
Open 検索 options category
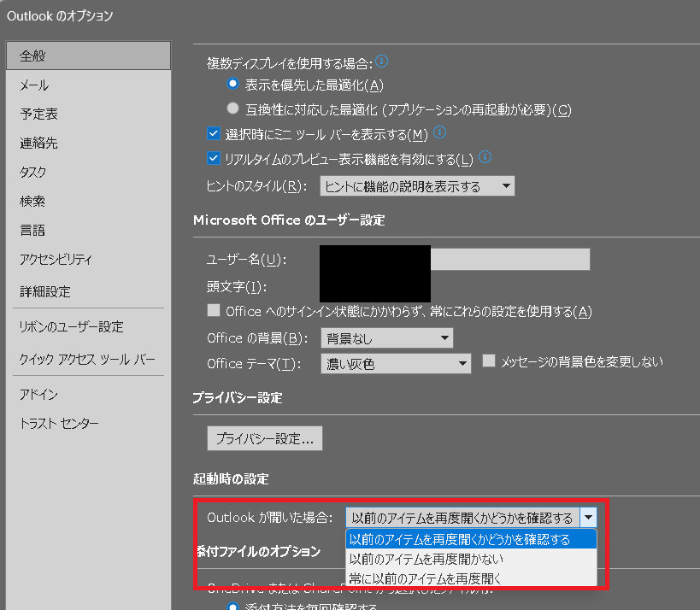[88, 201]
